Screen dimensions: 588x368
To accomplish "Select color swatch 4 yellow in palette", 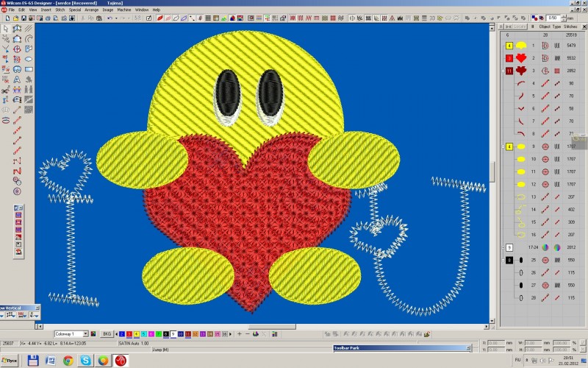I will pos(137,334).
